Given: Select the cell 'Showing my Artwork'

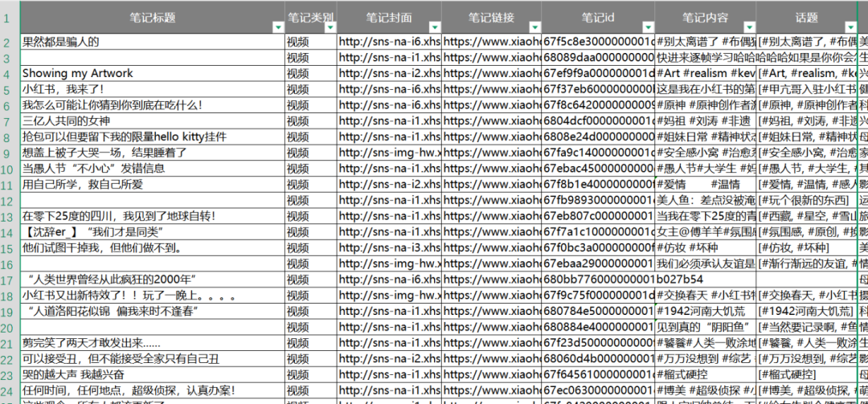Looking at the screenshot, I should tap(152, 74).
